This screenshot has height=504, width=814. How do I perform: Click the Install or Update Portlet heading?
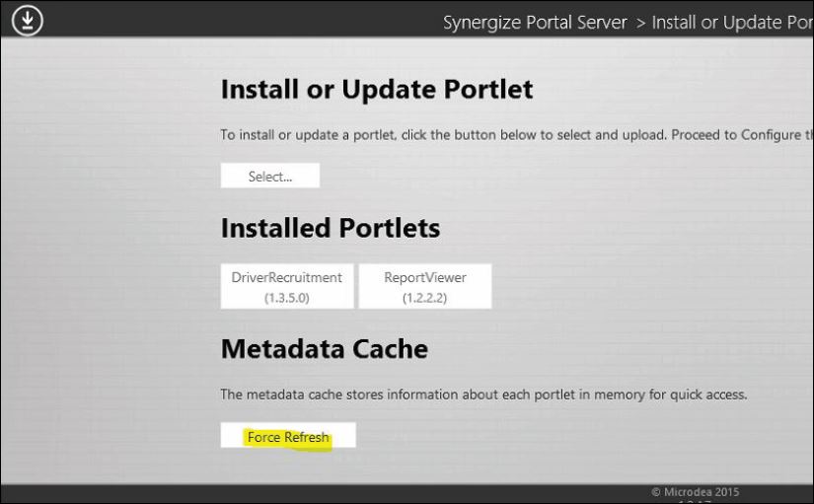click(377, 90)
